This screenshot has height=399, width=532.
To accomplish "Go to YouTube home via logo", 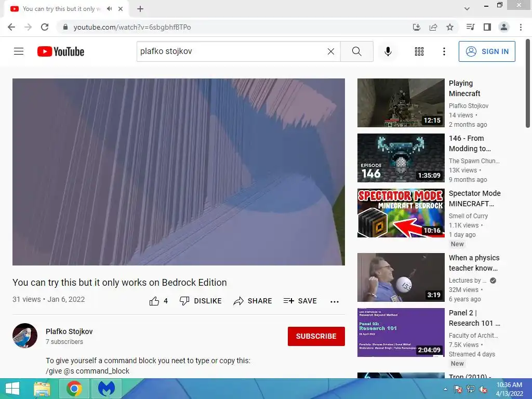I will (x=61, y=51).
